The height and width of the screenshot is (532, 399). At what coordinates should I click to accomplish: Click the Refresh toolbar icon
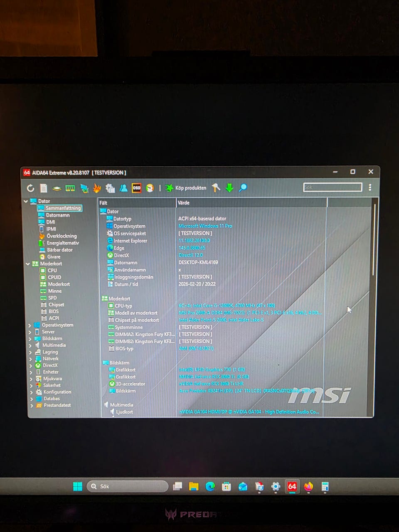coord(31,188)
